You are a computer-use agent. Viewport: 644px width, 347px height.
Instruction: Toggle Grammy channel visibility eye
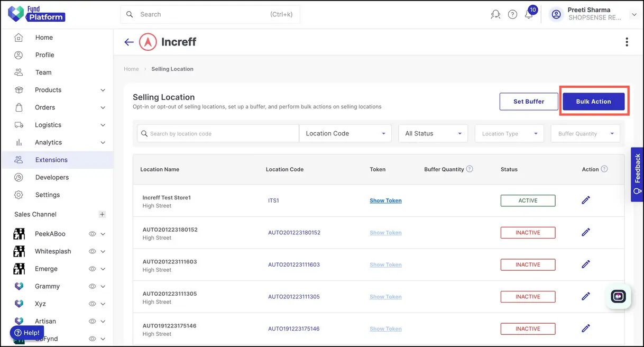coord(92,286)
